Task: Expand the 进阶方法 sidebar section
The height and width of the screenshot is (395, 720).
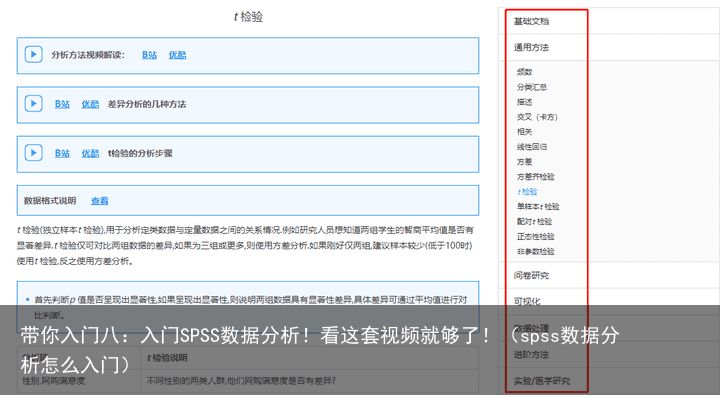Action: [531, 355]
